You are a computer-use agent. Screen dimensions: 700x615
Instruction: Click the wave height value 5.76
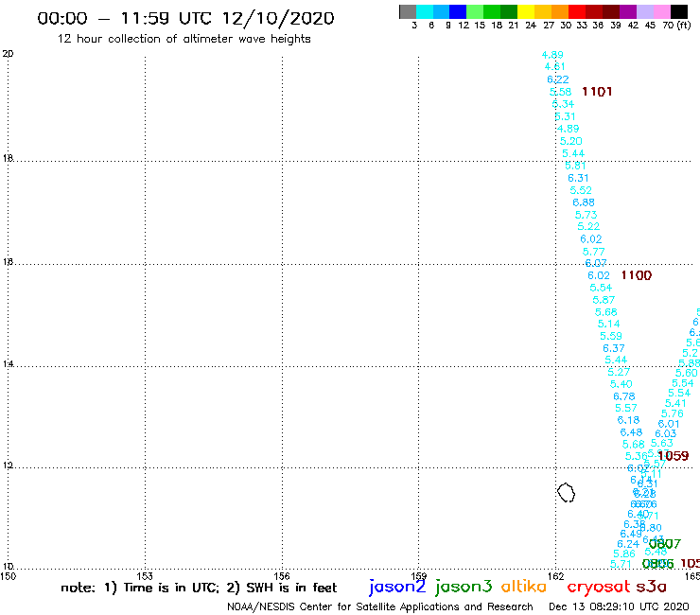pyautogui.click(x=673, y=413)
